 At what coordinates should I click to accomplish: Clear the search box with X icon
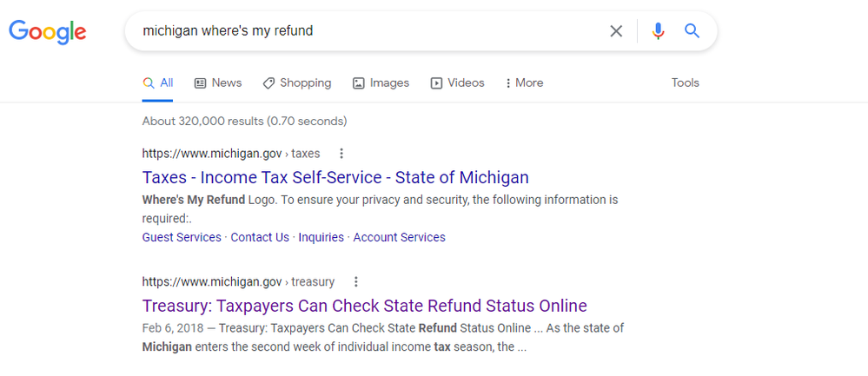pyautogui.click(x=616, y=31)
